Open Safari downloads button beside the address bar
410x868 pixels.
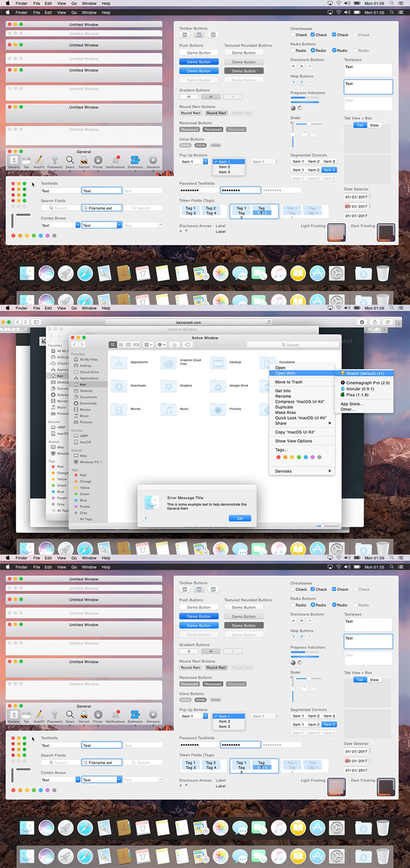(x=362, y=322)
